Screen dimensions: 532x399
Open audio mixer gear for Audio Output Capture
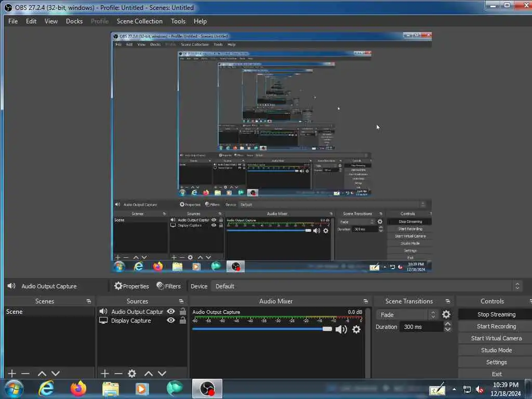tap(356, 329)
